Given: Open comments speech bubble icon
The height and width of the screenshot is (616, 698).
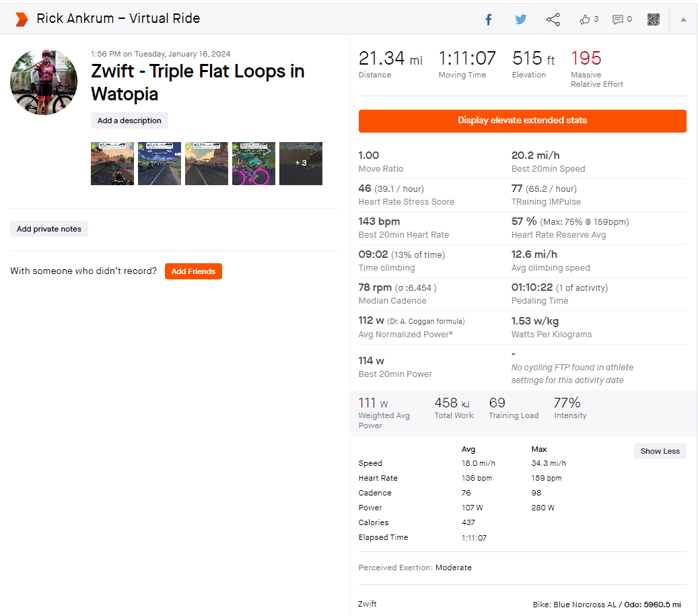Looking at the screenshot, I should pyautogui.click(x=617, y=20).
